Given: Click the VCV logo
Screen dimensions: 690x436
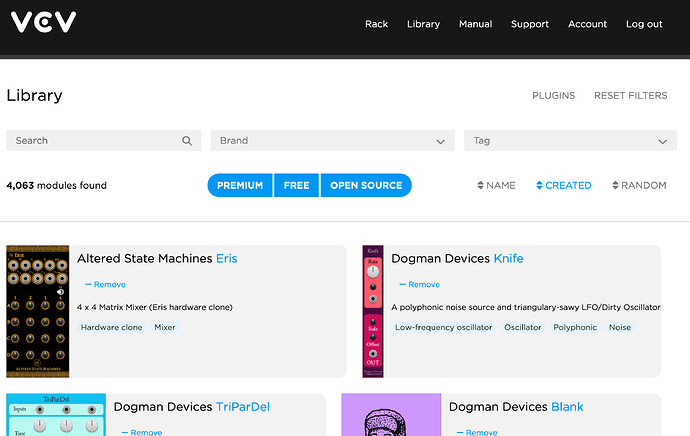Looking at the screenshot, I should [43, 22].
